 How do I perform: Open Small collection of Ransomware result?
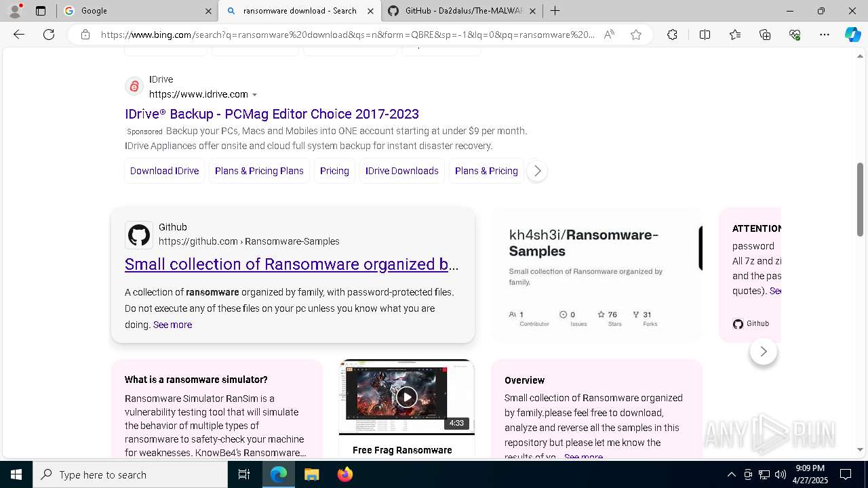click(292, 264)
